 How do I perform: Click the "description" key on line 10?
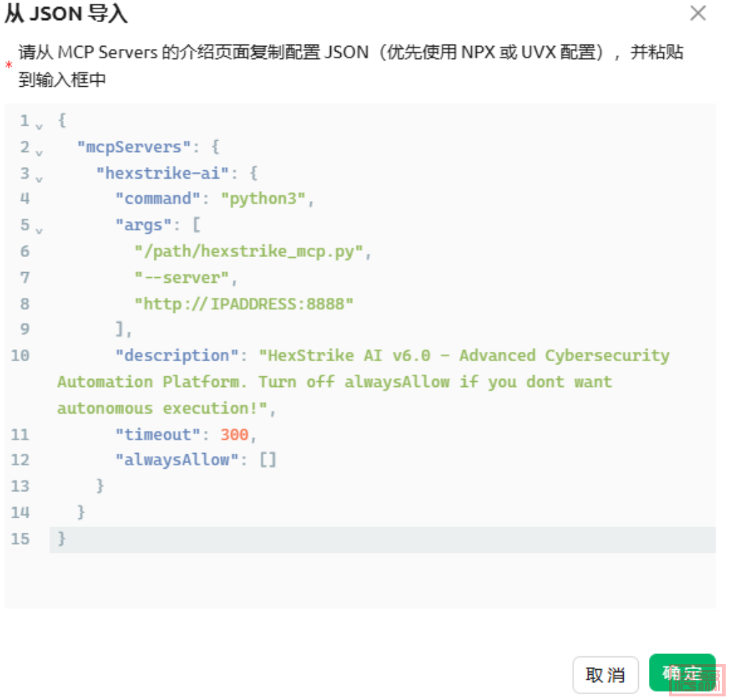click(x=176, y=355)
